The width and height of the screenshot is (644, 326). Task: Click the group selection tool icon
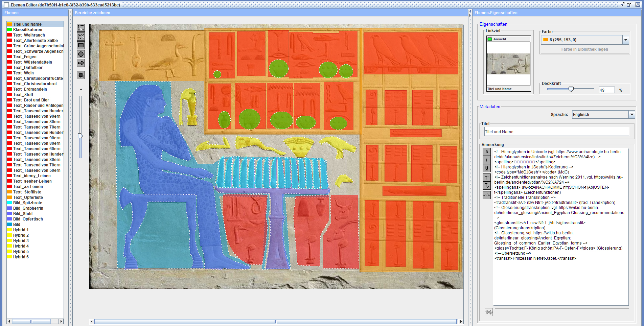(81, 75)
